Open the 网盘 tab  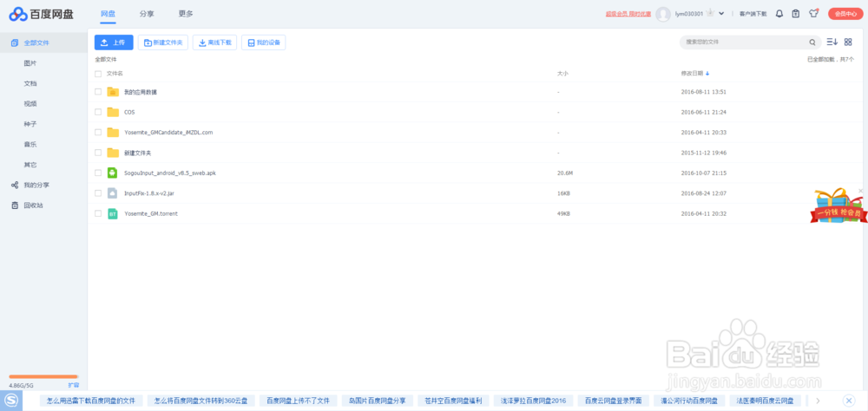(108, 14)
